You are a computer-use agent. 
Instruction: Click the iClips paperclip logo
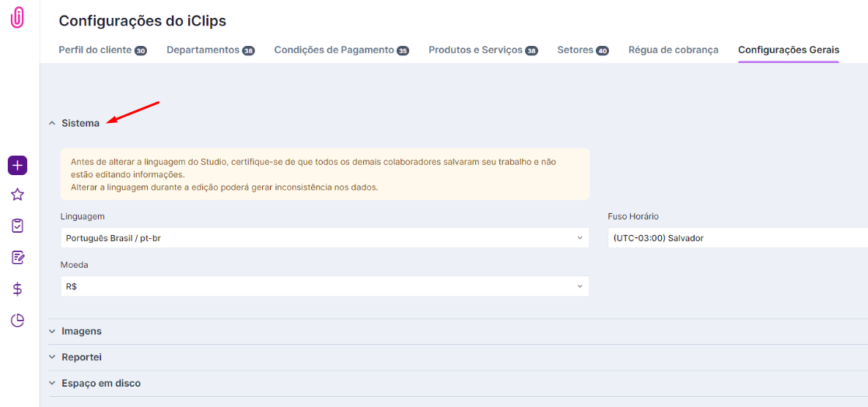point(17,18)
